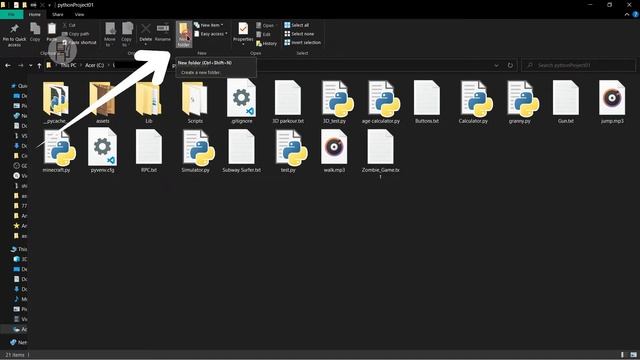
Task: Click the Edit command in the ribbon
Action: [264, 34]
